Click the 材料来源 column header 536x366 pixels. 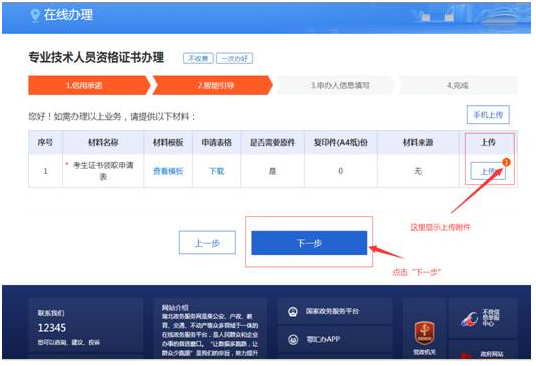point(418,142)
